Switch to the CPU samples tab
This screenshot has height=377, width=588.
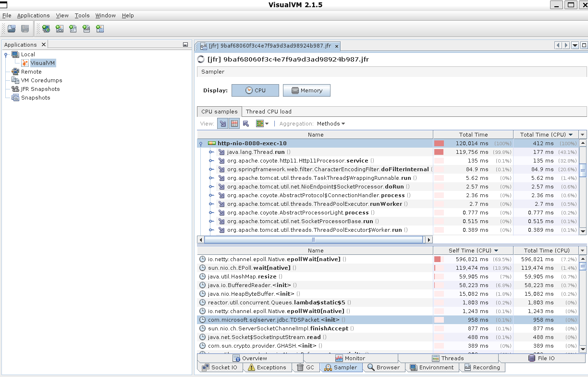tap(220, 112)
